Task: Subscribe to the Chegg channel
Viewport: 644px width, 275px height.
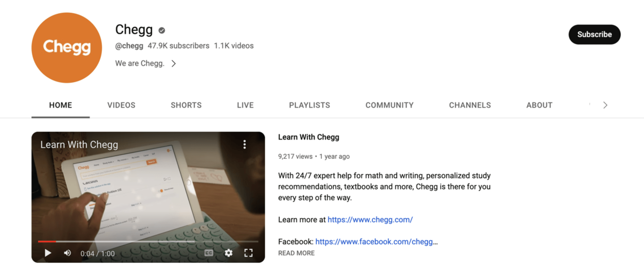Action: point(594,34)
